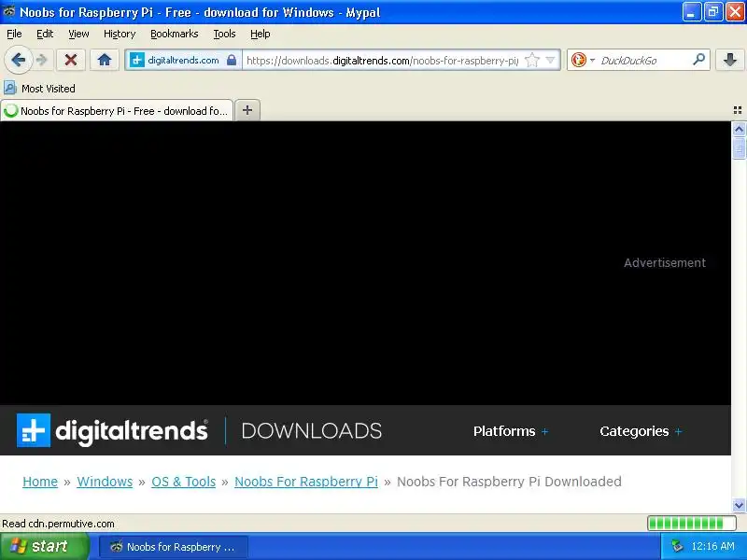The height and width of the screenshot is (560, 747).
Task: Open the Edit menu
Action: coord(45,34)
